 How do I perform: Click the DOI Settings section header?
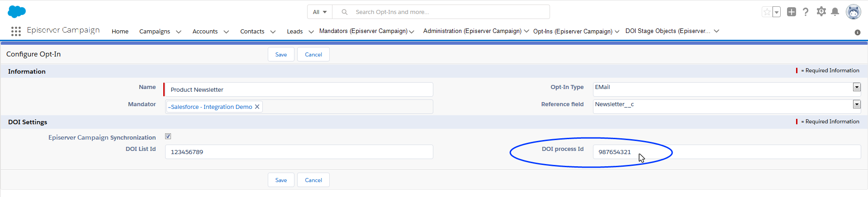28,122
